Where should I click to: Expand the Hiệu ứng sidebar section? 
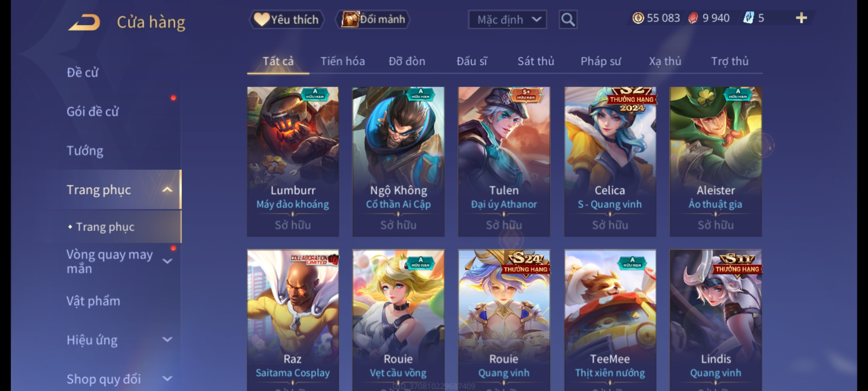[x=167, y=340]
